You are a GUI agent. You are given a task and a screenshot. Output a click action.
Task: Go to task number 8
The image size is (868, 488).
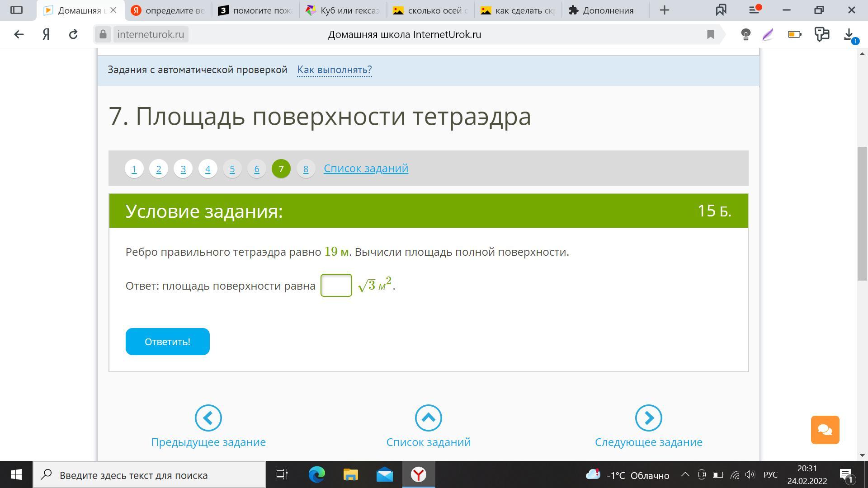pos(306,169)
